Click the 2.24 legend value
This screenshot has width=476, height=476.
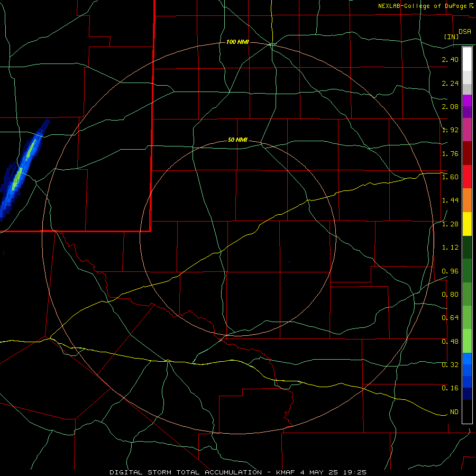450,83
